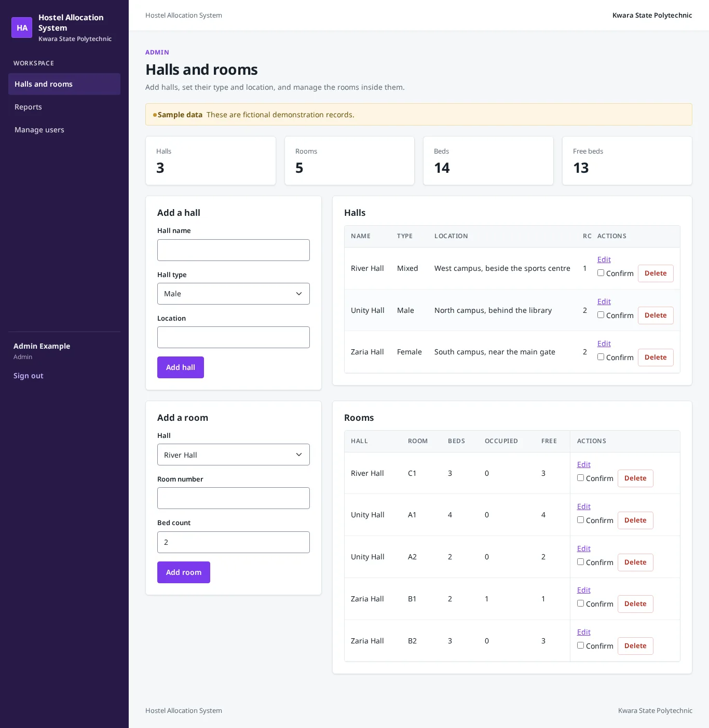
Task: Click 'South campus, near the main gate' location
Action: 495,352
